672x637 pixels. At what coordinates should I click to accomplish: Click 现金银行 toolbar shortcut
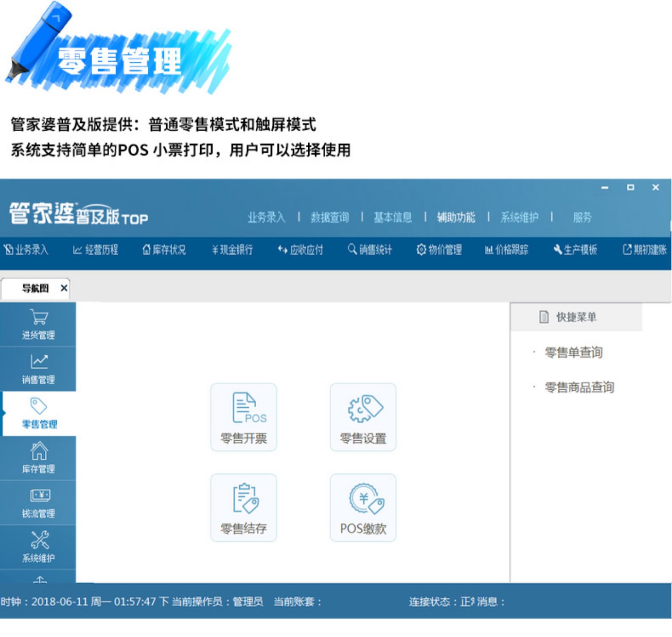(x=232, y=250)
